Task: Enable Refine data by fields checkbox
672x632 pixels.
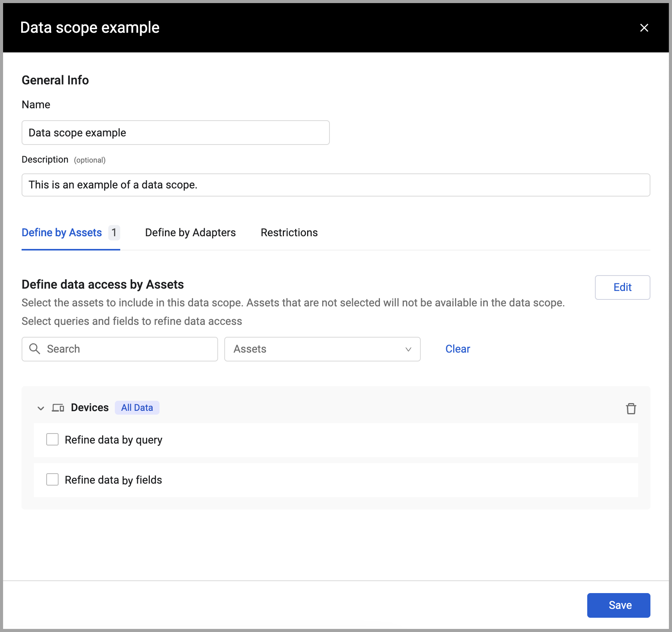Action: point(52,479)
